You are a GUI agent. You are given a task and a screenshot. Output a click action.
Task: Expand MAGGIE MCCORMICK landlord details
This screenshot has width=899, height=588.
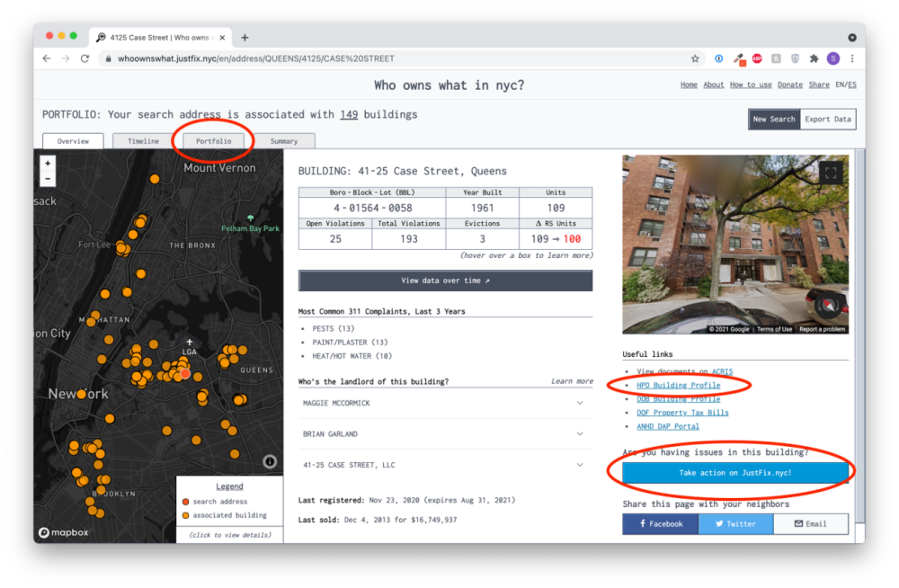[446, 404]
